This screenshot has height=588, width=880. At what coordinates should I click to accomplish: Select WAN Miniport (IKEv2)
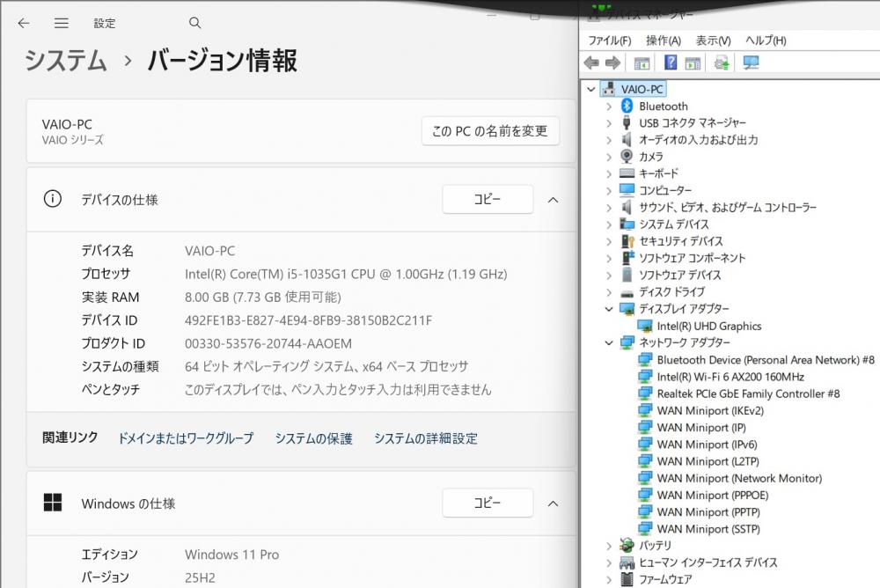coord(710,410)
